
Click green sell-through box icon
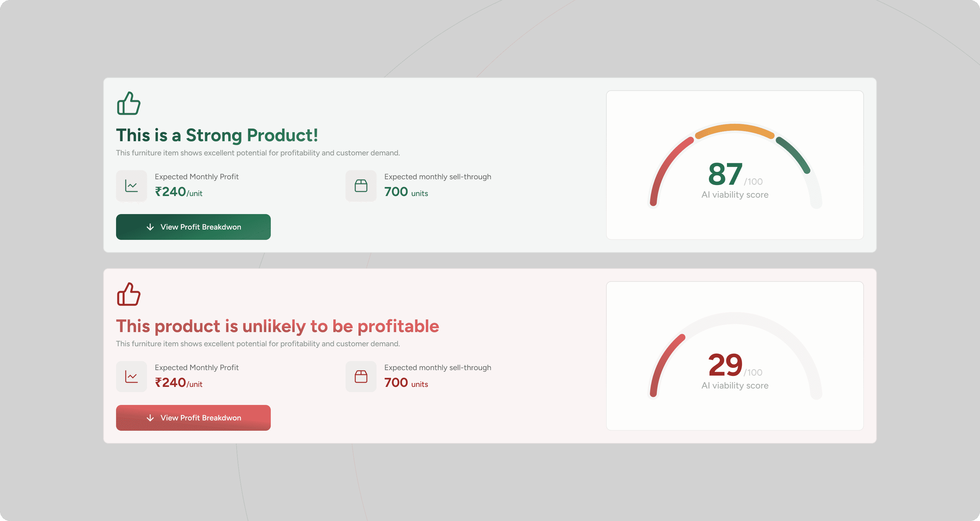point(361,186)
